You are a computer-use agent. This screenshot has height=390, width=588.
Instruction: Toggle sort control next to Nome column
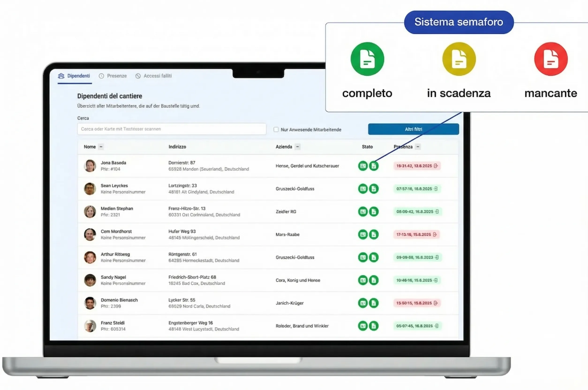(101, 147)
